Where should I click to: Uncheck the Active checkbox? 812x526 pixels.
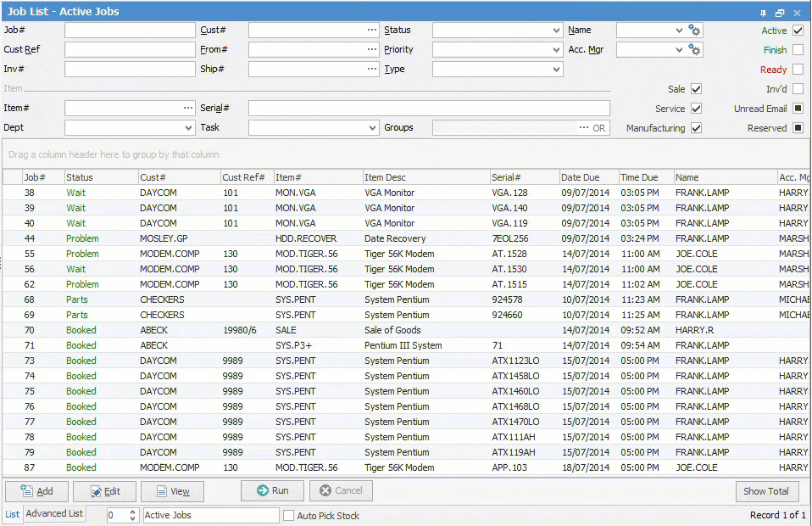coord(798,31)
